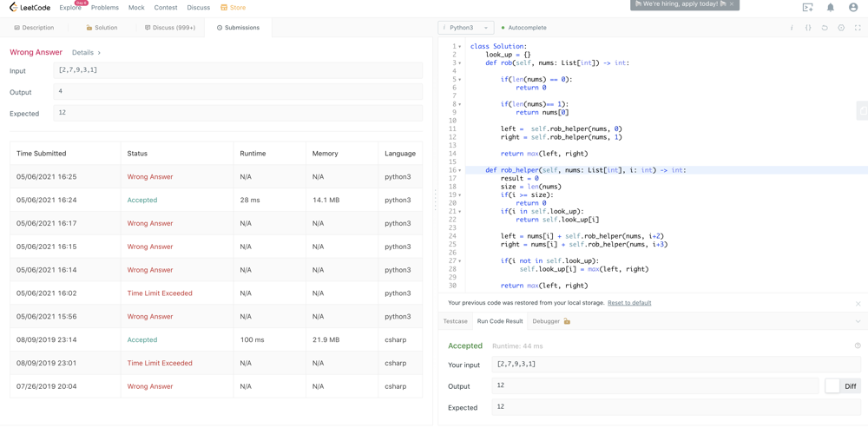Click the Runtime column header
868x428 pixels.
(253, 154)
